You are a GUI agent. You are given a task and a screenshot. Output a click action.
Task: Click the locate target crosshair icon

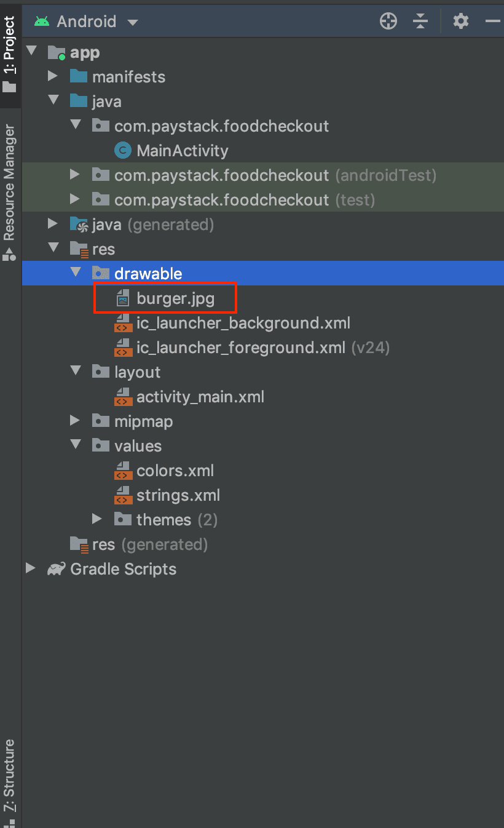click(388, 22)
